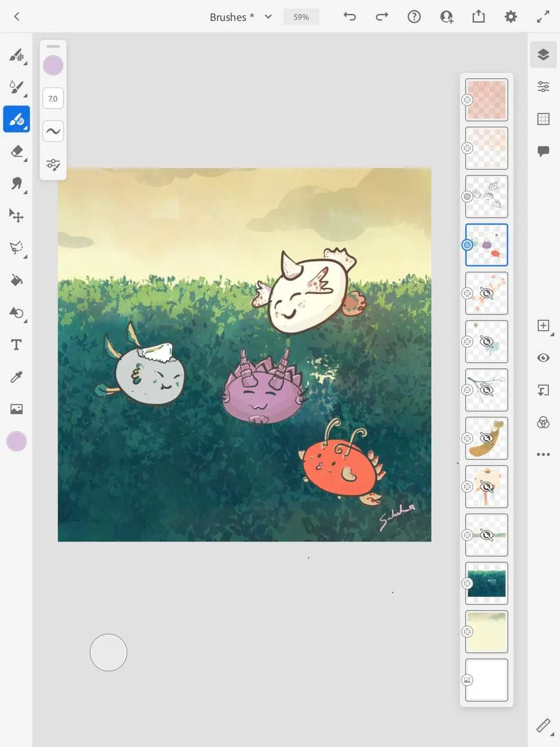
Task: Activate the Transform move tool
Action: 16,216
